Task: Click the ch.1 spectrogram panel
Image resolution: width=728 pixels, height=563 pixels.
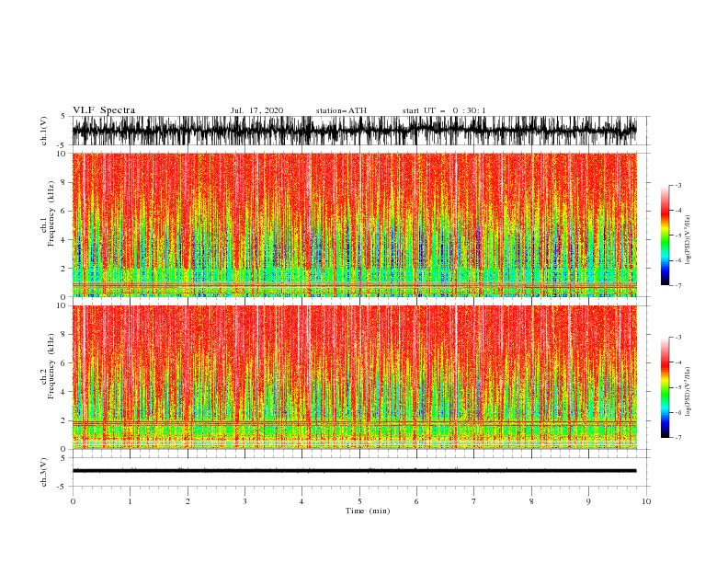Action: coord(355,224)
